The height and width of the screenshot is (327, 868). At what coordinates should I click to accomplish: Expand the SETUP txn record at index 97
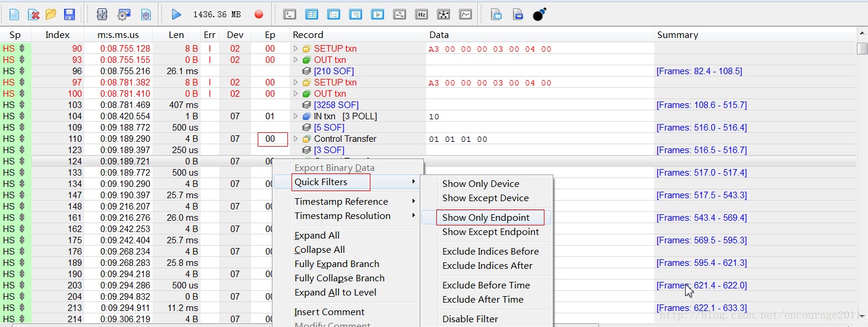[296, 82]
